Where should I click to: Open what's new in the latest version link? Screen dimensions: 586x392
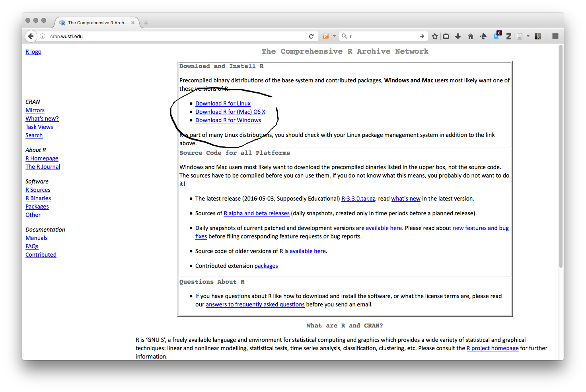[406, 199]
